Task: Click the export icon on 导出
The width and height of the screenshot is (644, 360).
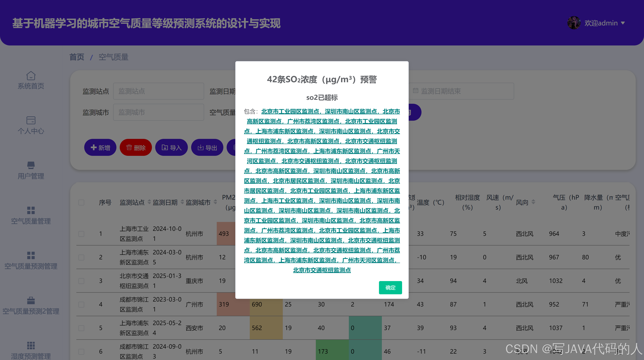Action: coord(200,148)
